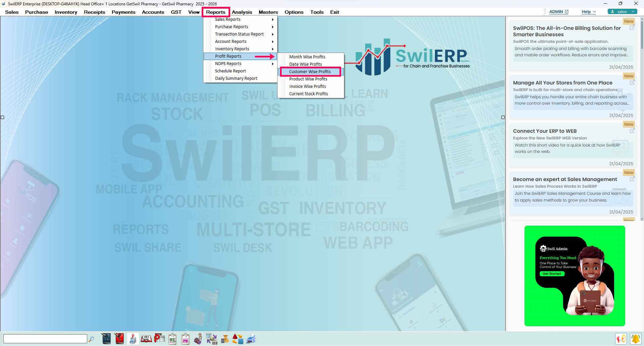Open the Payments menu
Image resolution: width=644 pixels, height=346 pixels.
pos(123,12)
